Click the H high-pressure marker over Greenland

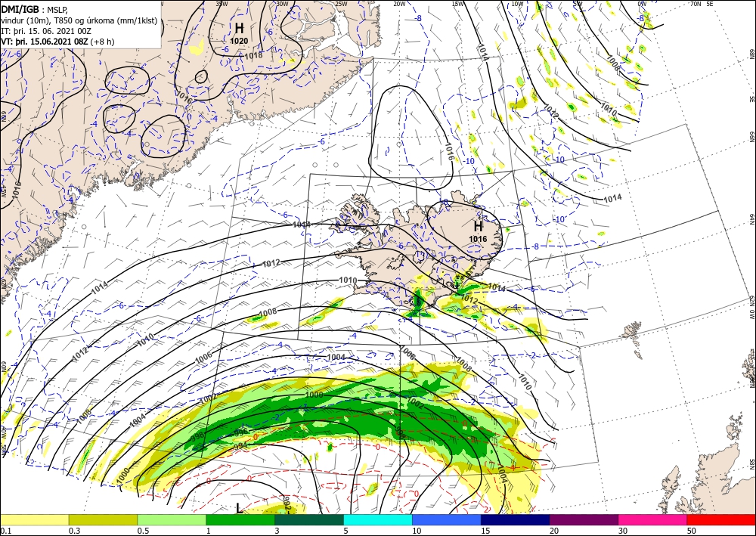[239, 28]
